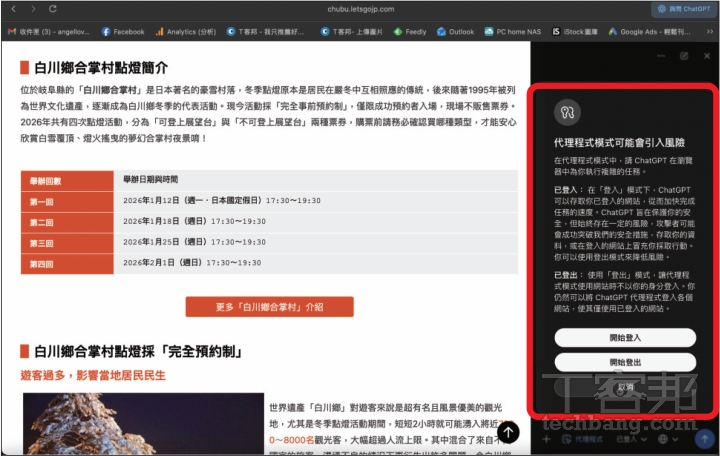Open the 已登入 login mode dropdown
This screenshot has width=720, height=456.
632,439
